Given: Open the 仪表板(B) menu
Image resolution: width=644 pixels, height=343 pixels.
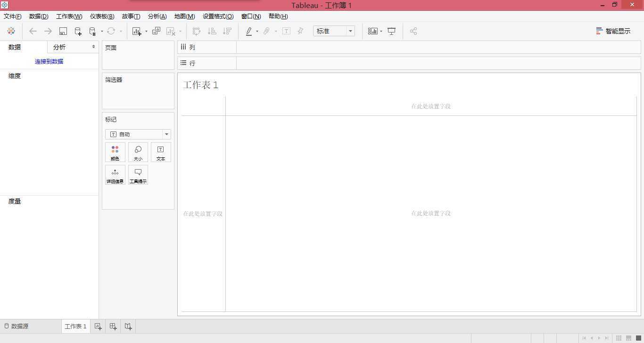Looking at the screenshot, I should click(x=102, y=16).
